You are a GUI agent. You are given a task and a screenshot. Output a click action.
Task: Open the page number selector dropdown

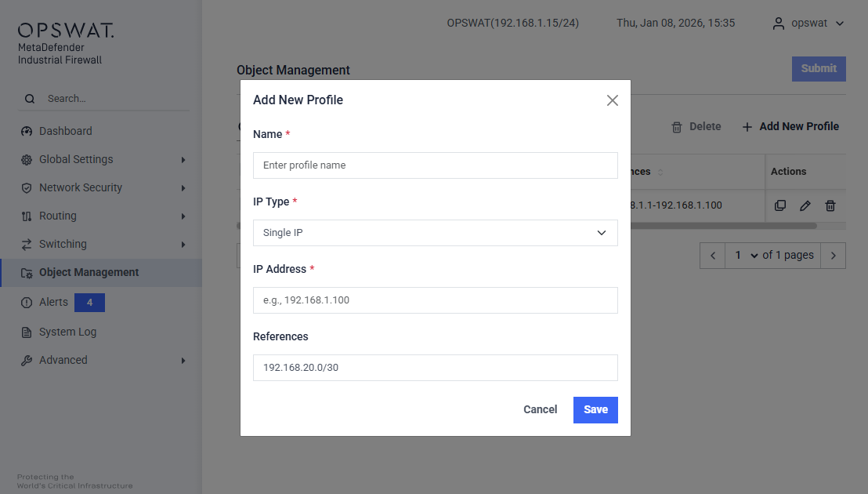(743, 256)
